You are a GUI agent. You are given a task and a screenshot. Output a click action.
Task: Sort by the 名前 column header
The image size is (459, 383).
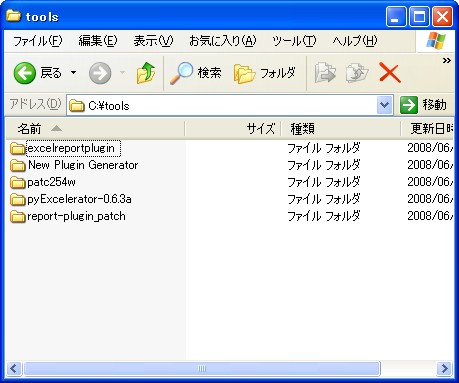(95, 129)
